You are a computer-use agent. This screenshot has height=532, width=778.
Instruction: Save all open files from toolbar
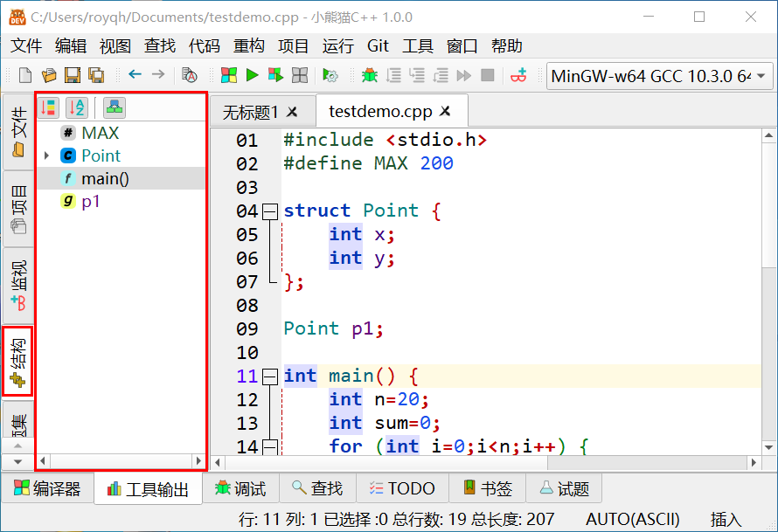click(x=96, y=75)
